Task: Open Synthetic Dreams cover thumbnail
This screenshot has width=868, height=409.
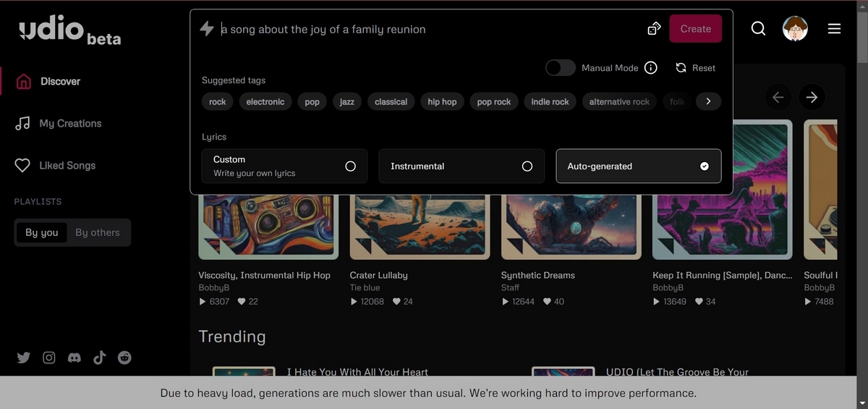Action: (x=571, y=227)
